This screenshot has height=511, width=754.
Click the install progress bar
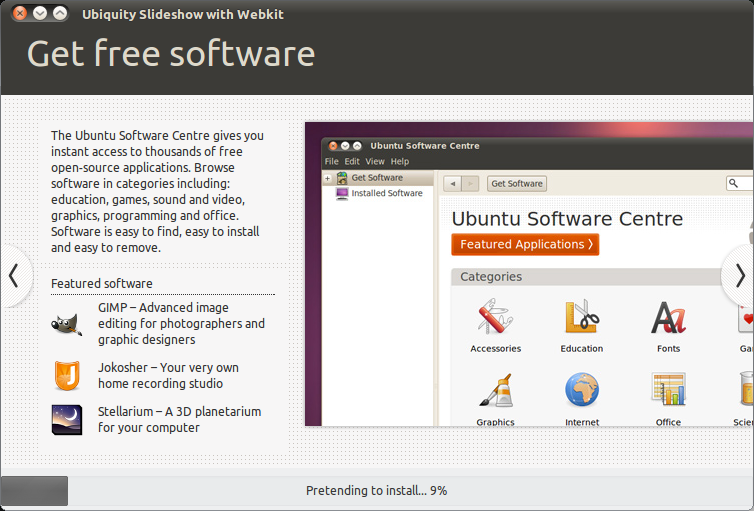(x=377, y=491)
